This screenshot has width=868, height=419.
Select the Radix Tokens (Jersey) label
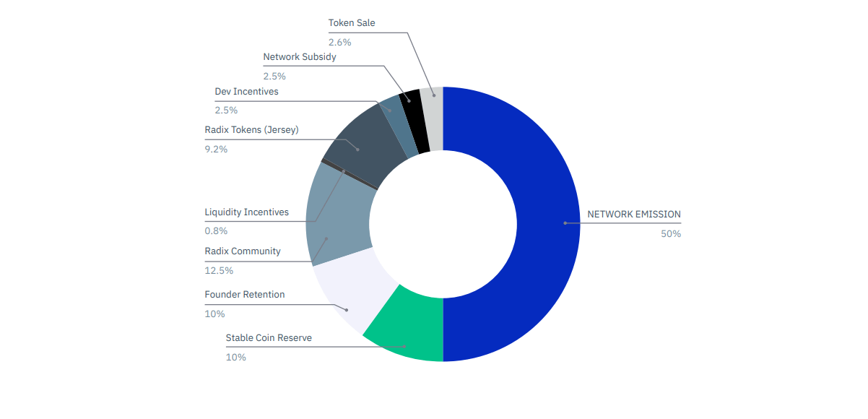click(251, 131)
